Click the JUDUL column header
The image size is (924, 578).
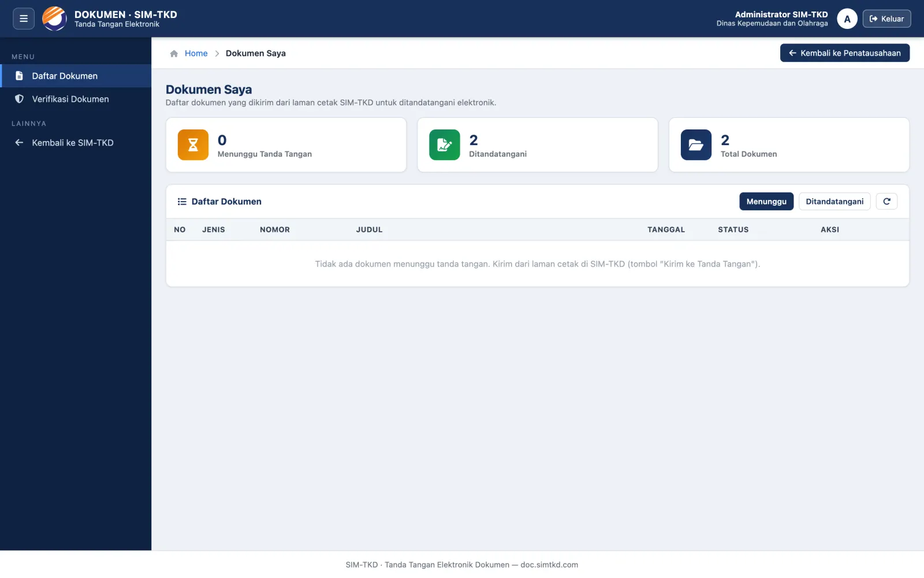(369, 229)
